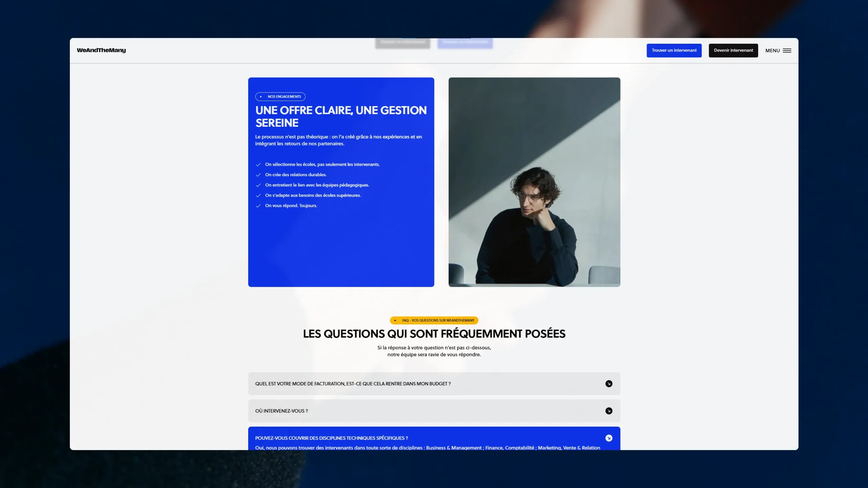This screenshot has width=868, height=488.
Task: Click the WeAndTheMany logo
Action: [x=101, y=50]
